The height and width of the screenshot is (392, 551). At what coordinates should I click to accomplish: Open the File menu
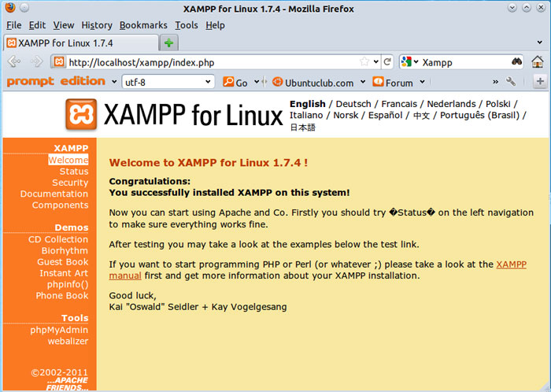(14, 25)
